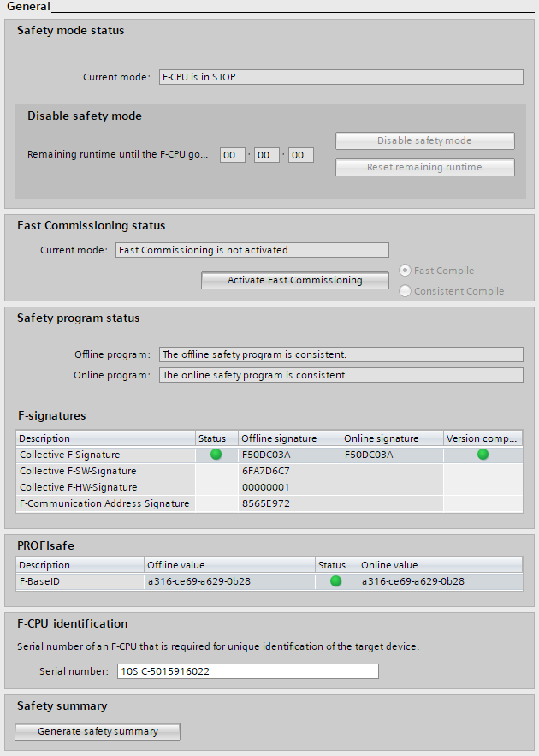Click the hours field of remaining runtime
539x756 pixels.
pyautogui.click(x=233, y=155)
